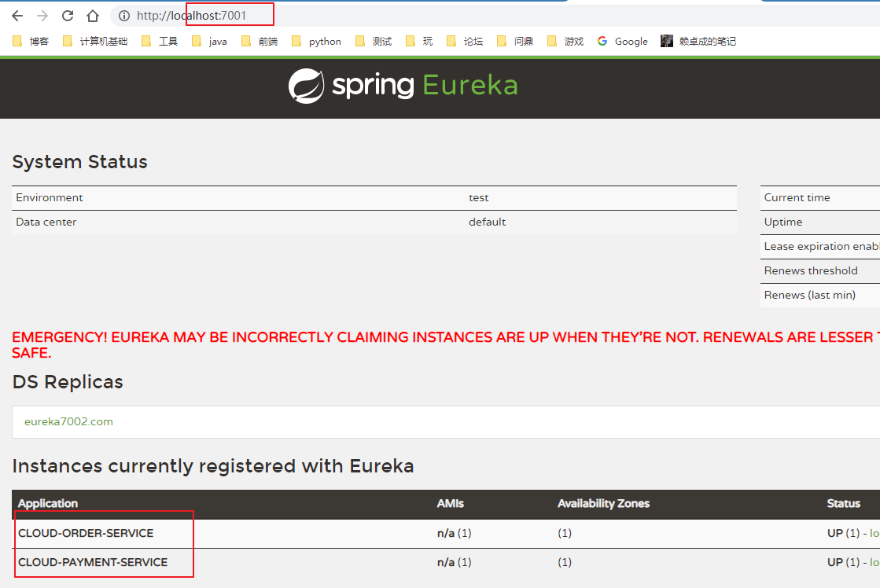The image size is (880, 588).
Task: Click the red EMERGENCY warning message
Action: coord(446,344)
